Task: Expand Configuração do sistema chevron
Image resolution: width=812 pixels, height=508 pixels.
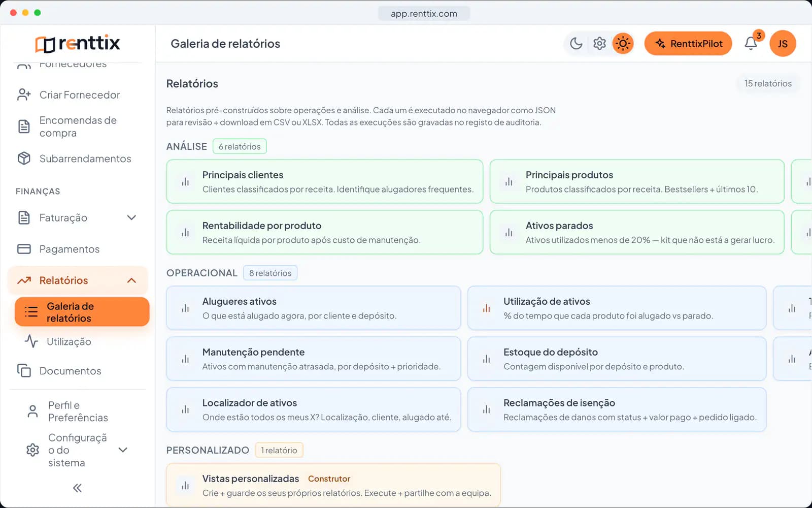Action: [x=123, y=450]
